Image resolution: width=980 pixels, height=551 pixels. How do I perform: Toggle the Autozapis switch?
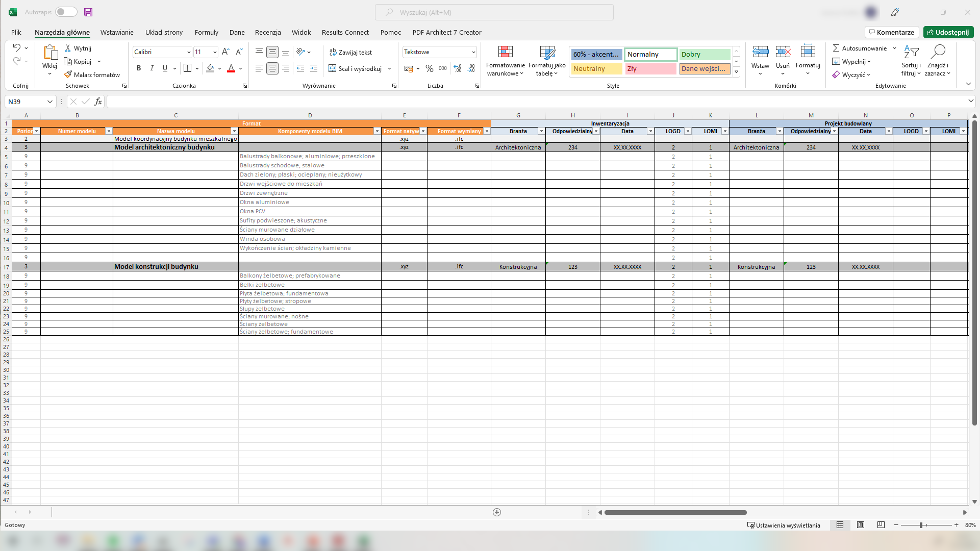tap(66, 12)
